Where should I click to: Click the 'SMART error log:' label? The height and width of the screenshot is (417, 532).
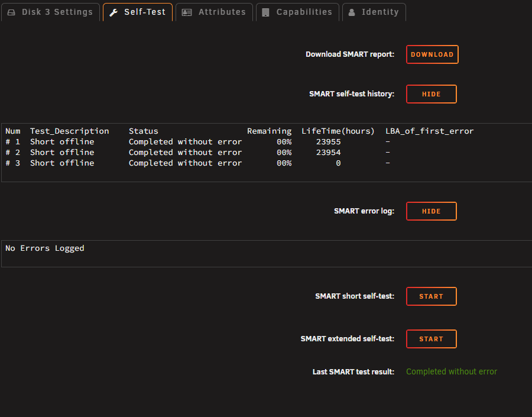(364, 211)
